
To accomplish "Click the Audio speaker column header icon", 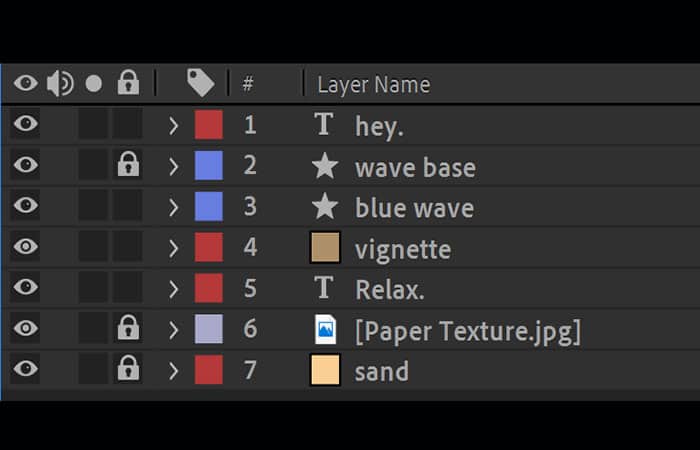I will tap(60, 83).
